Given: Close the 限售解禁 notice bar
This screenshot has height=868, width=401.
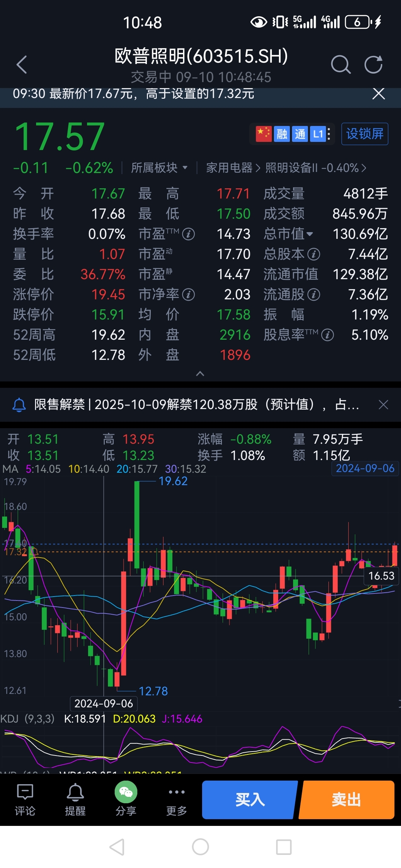Looking at the screenshot, I should coord(383,404).
